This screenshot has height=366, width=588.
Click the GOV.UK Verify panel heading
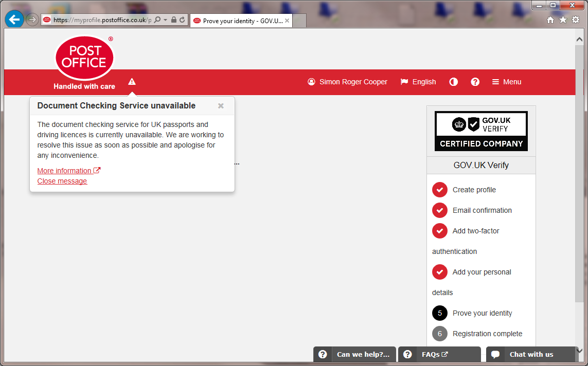click(481, 165)
